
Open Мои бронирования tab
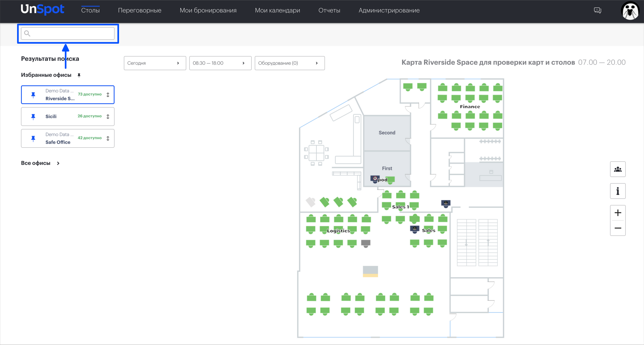click(x=208, y=10)
